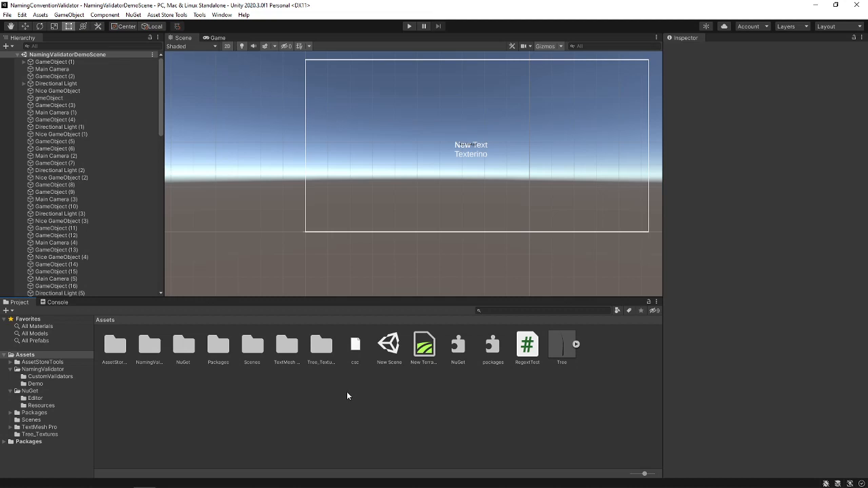Toggle hidden objects visibility in scene

286,46
